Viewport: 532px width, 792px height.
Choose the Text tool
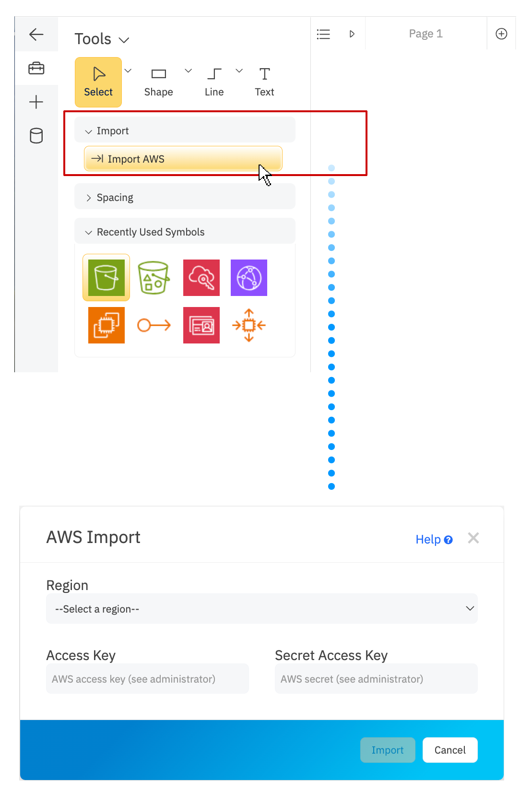click(x=264, y=82)
